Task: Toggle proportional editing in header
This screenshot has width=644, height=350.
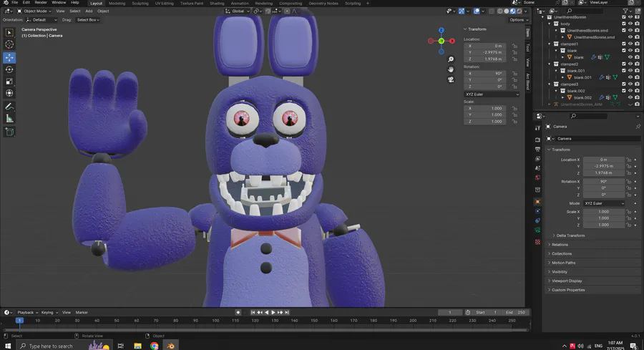Action: tap(287, 11)
